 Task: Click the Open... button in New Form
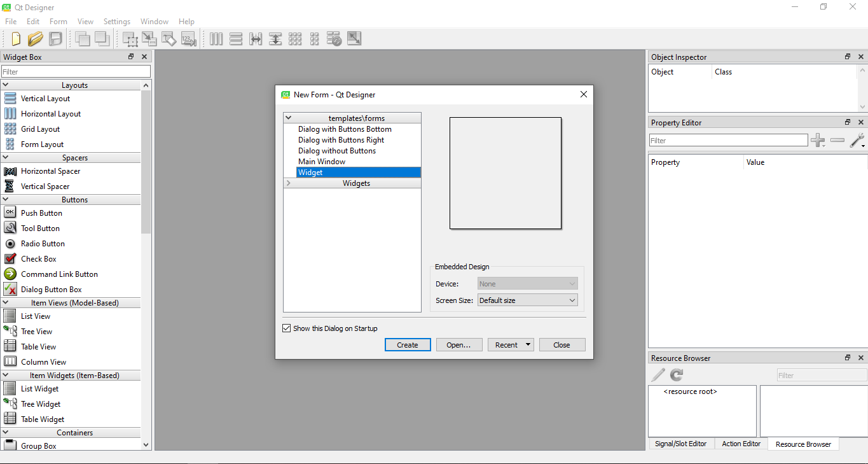[x=459, y=345]
